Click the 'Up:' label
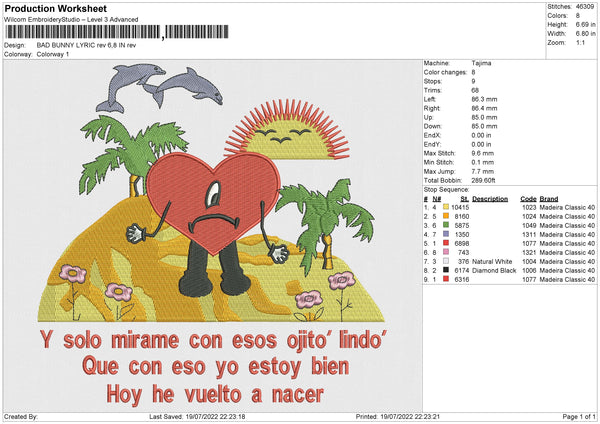 (428, 117)
